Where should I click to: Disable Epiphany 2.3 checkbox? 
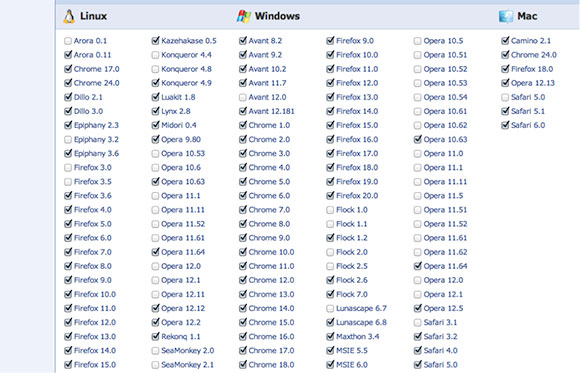tap(68, 125)
